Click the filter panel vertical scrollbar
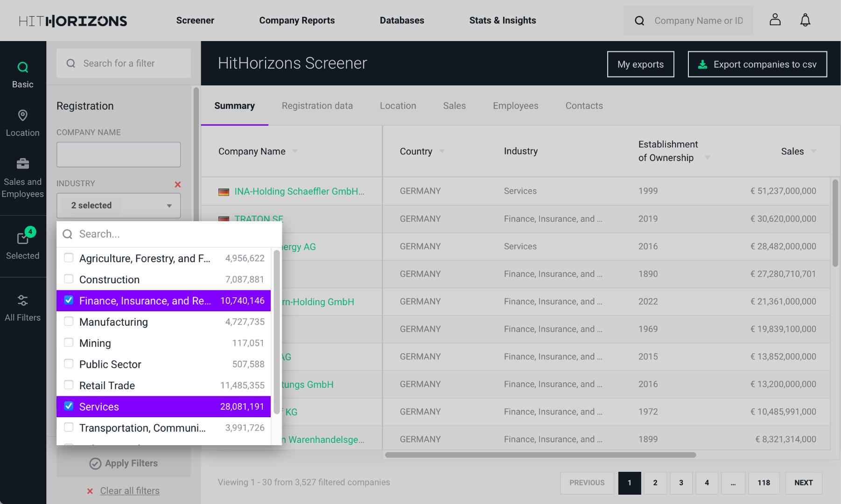 tap(196, 154)
